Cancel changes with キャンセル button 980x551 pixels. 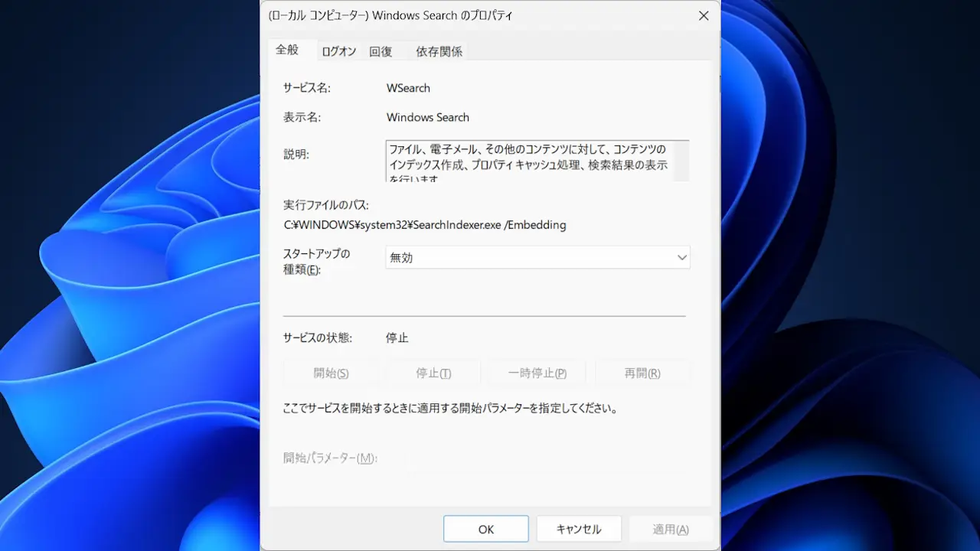[578, 529]
